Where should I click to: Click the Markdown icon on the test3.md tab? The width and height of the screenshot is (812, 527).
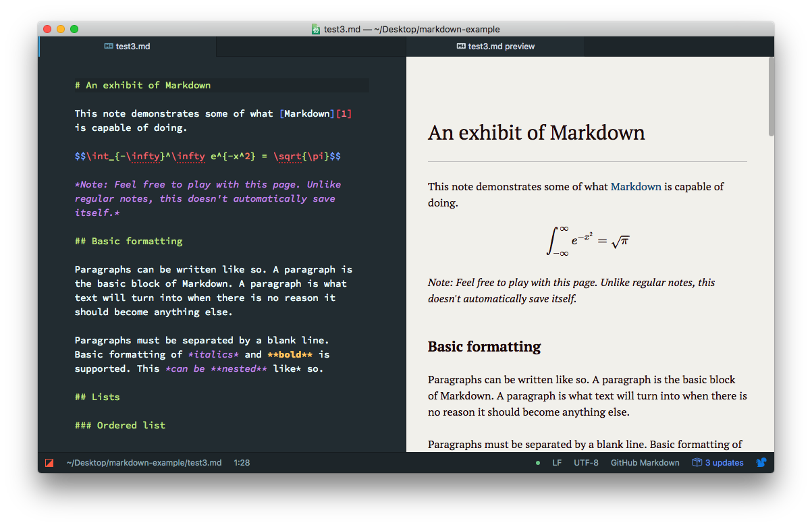[x=109, y=46]
